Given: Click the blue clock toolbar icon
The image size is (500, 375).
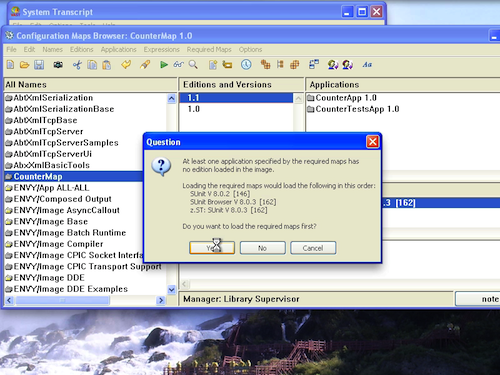Looking at the screenshot, I should (246, 64).
